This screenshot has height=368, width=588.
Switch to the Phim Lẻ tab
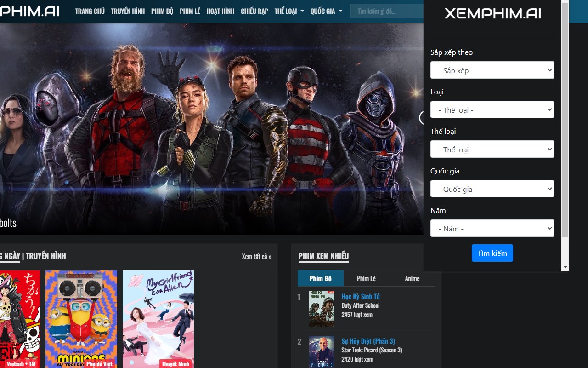[366, 278]
